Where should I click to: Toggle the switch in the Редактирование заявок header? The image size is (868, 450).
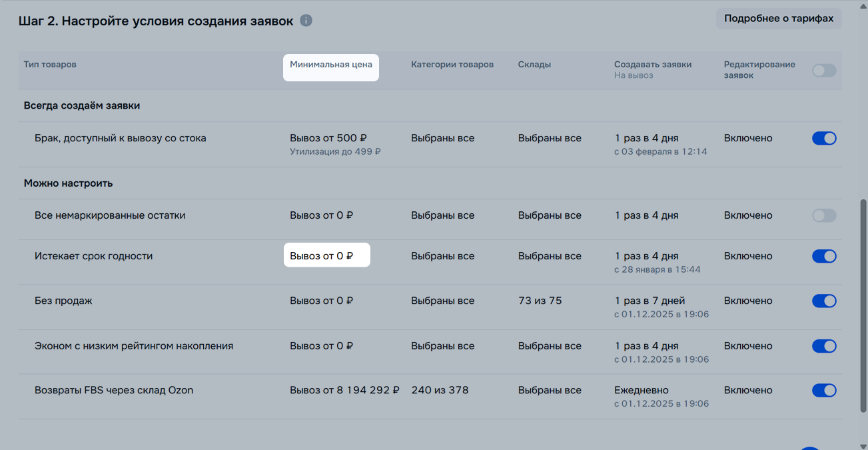pos(824,71)
